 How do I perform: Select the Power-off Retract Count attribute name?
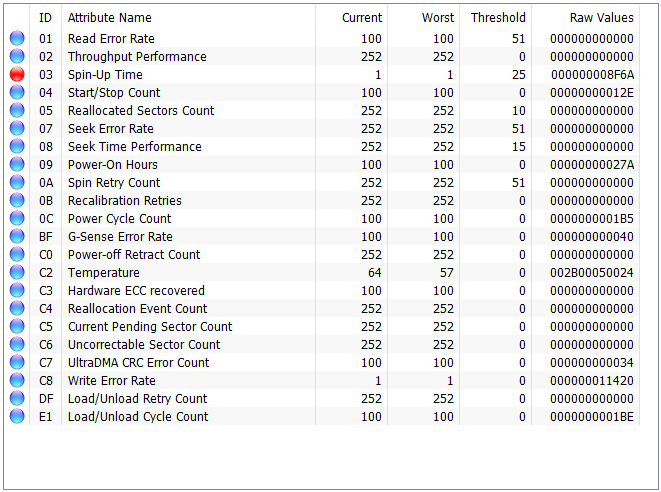[134, 254]
